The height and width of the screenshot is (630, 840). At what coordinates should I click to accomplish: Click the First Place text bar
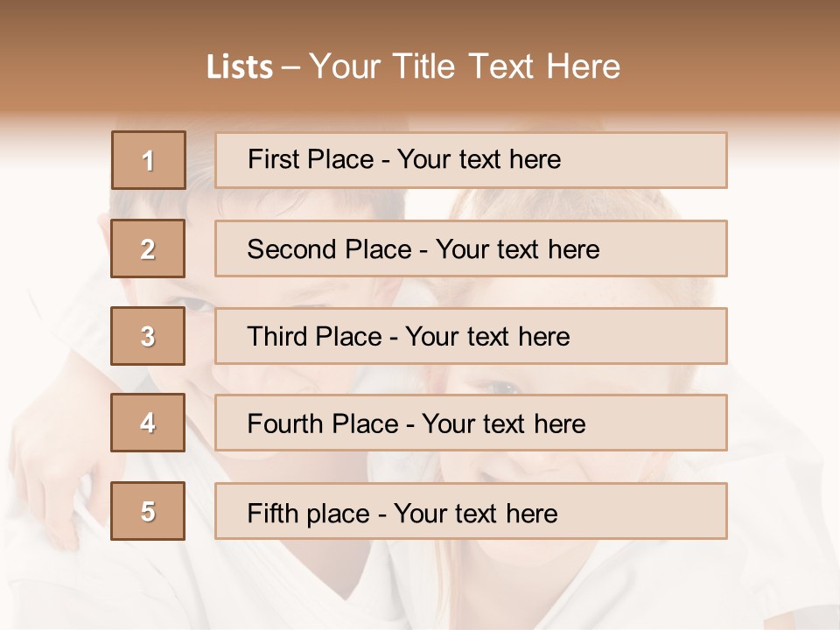click(x=471, y=160)
